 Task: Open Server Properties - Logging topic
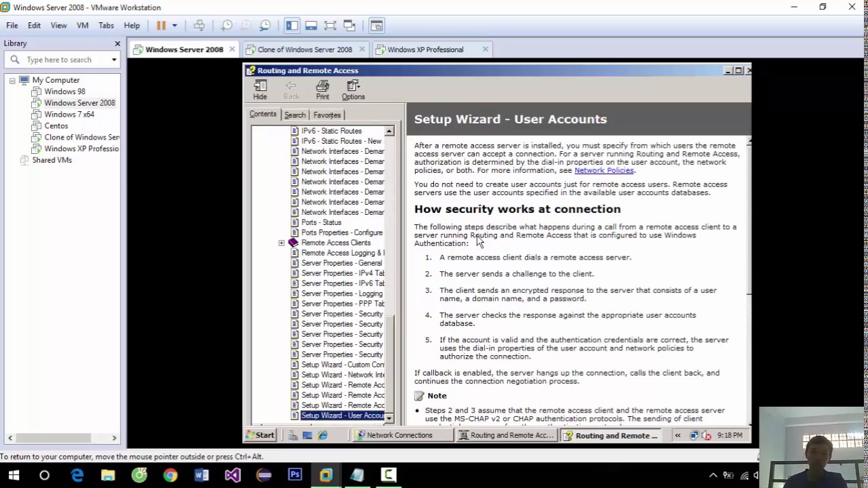point(342,293)
